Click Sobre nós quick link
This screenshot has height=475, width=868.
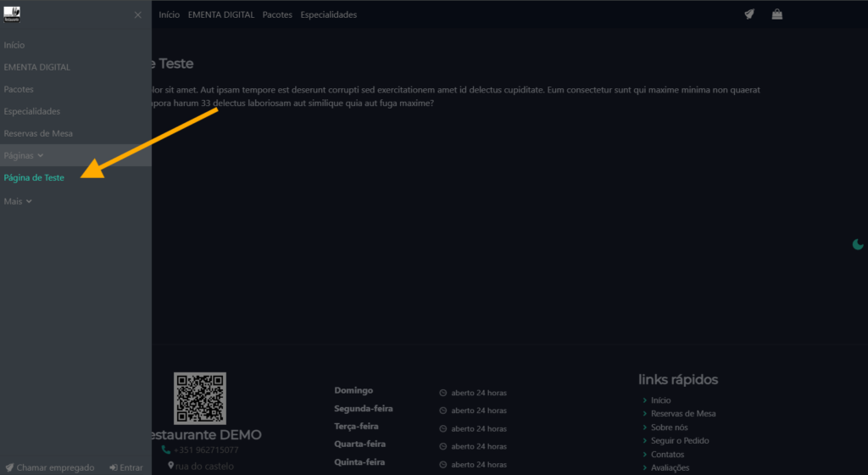pos(669,427)
